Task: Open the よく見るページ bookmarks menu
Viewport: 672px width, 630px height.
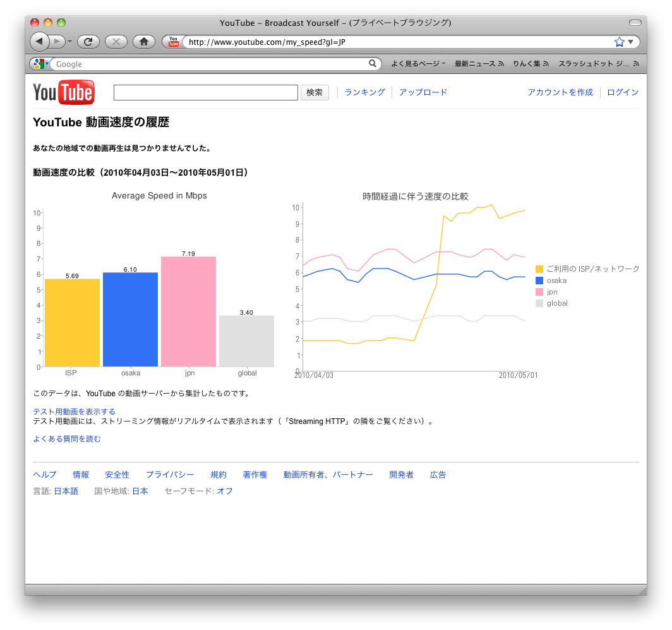Action: (x=418, y=64)
